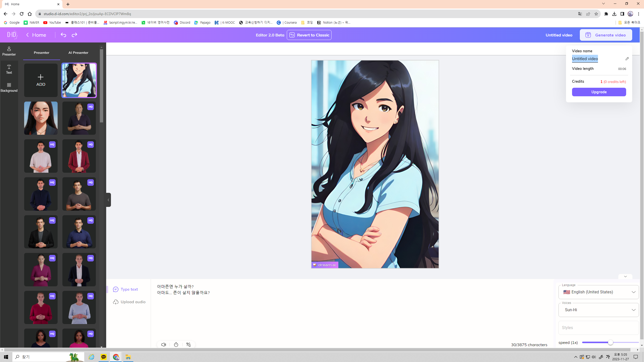This screenshot has width=644, height=362.
Task: Open the Chrome three-dot menu
Action: coord(638,14)
